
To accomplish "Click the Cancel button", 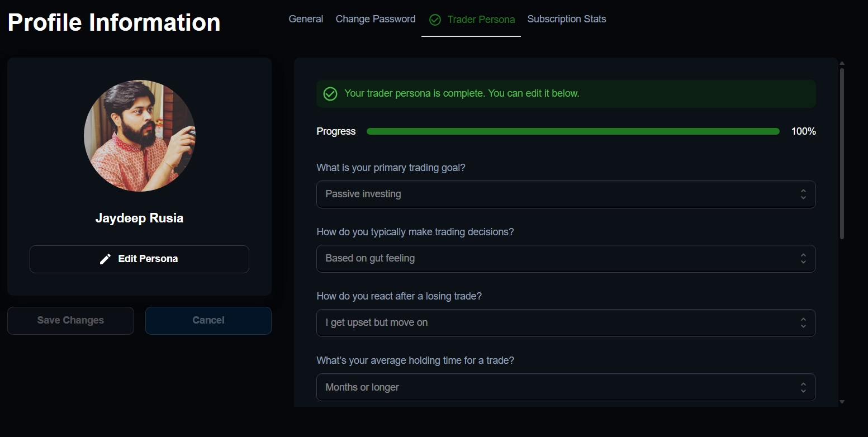I will 208,321.
